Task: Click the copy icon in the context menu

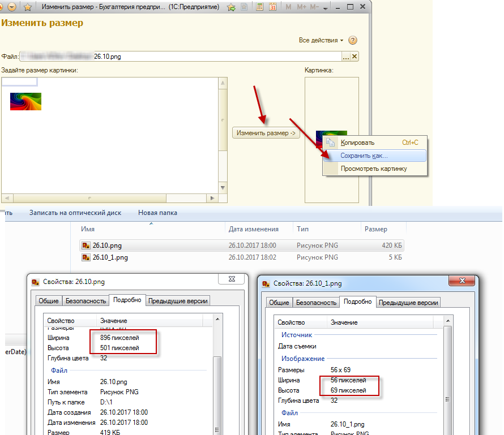Action: (330, 142)
